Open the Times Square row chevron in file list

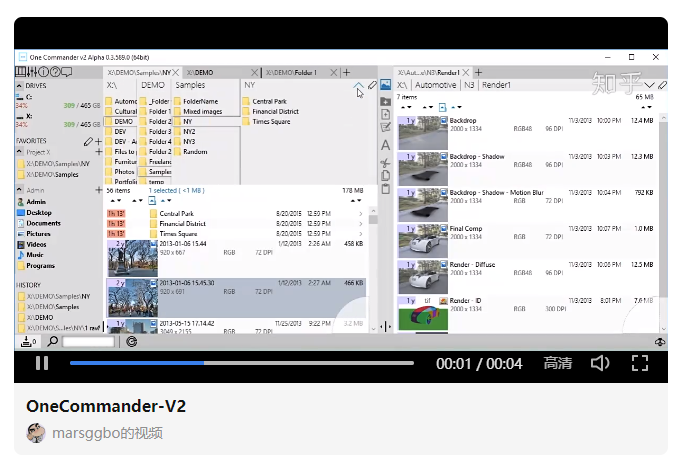[361, 234]
